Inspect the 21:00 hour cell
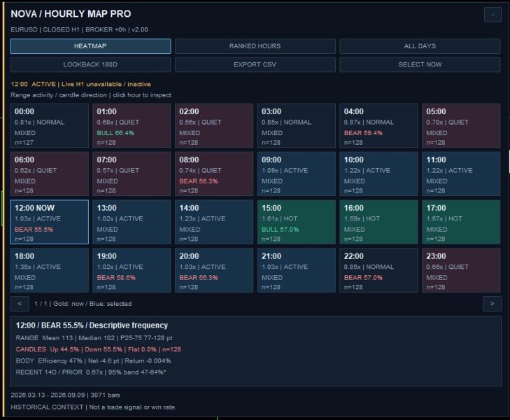510x420 pixels. tap(297, 270)
